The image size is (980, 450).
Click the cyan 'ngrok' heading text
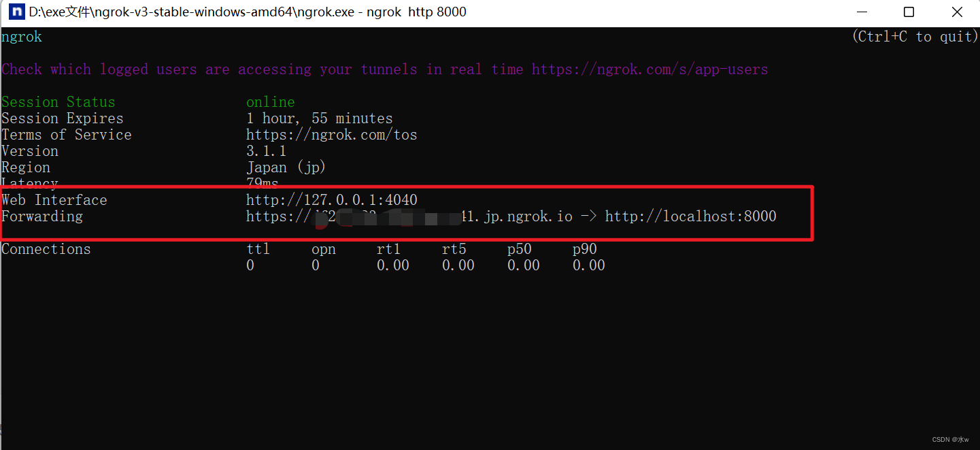[x=22, y=37]
